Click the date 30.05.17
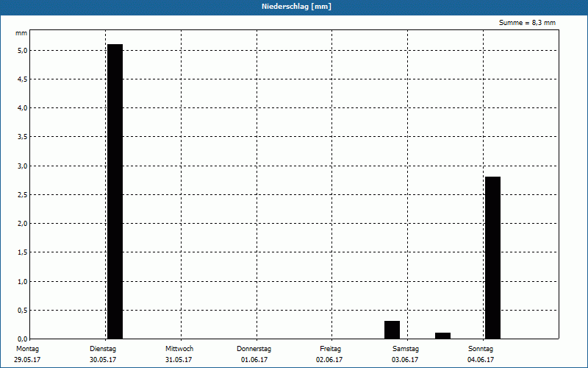This screenshot has width=588, height=368. coord(103,360)
